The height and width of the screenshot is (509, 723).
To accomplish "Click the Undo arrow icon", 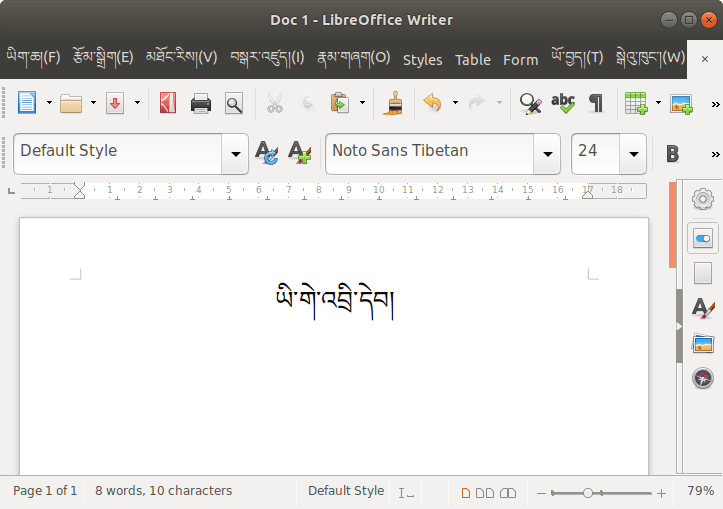I will (x=432, y=103).
